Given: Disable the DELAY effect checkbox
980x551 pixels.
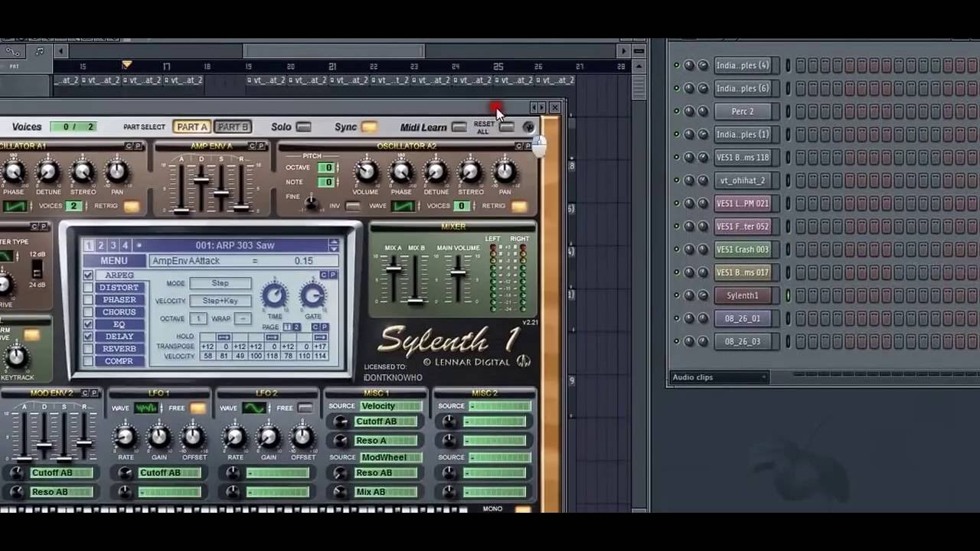Looking at the screenshot, I should [x=88, y=337].
